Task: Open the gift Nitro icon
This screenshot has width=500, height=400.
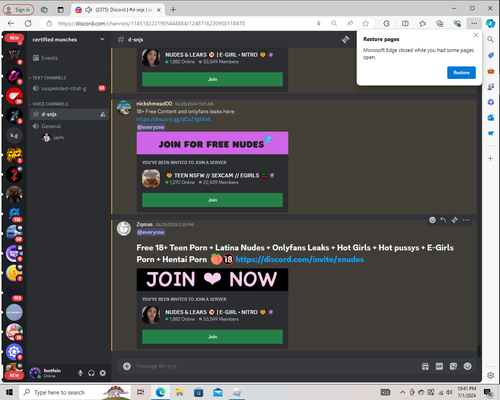Action: [x=425, y=366]
